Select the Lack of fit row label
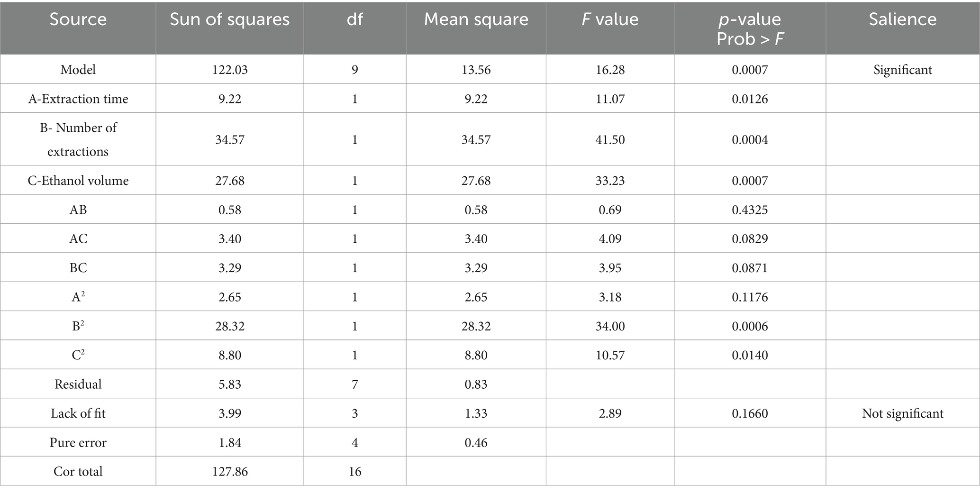980x494 pixels. (78, 413)
